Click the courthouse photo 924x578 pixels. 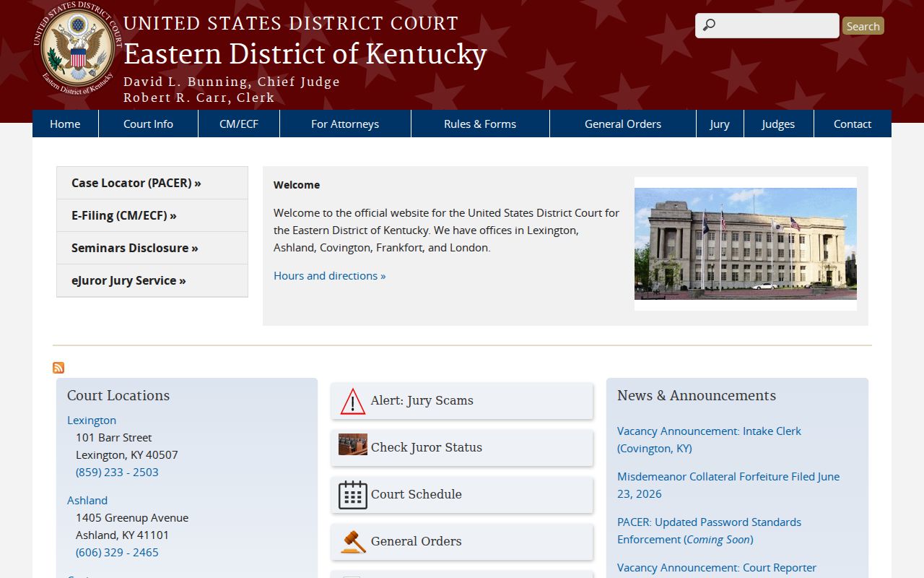pos(746,243)
